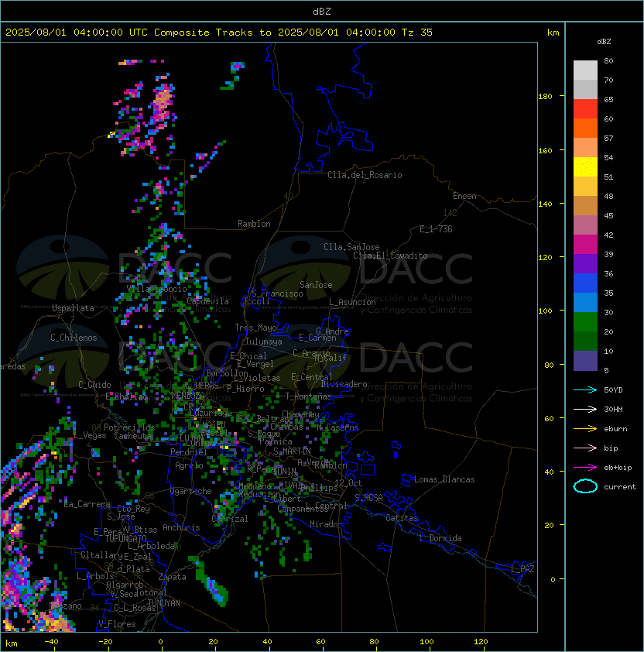Click the '120' km mark on the bottom axis
Image resolution: width=644 pixels, height=652 pixels.
click(481, 642)
